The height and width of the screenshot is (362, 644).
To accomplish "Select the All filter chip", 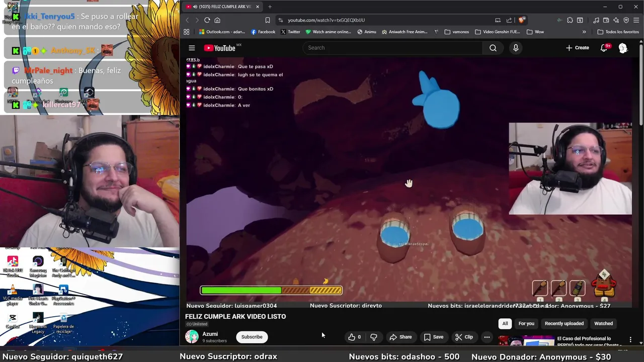I will [x=505, y=323].
